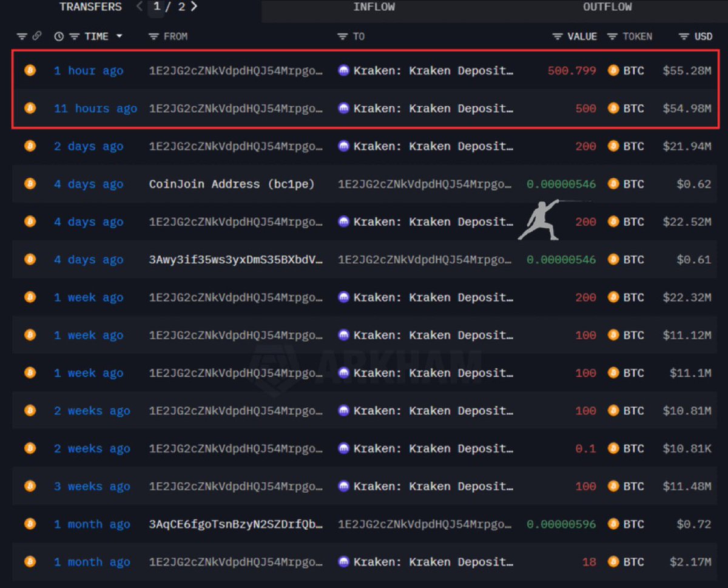Viewport: 728px width, 588px height.
Task: Click the link chain icon in header
Action: [37, 36]
